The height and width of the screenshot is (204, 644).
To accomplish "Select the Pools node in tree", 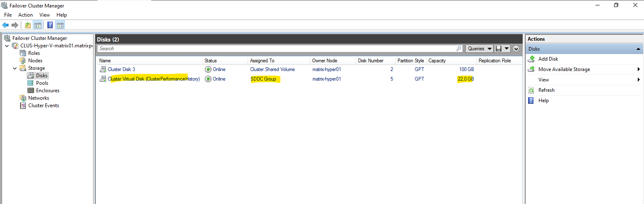I will point(42,83).
